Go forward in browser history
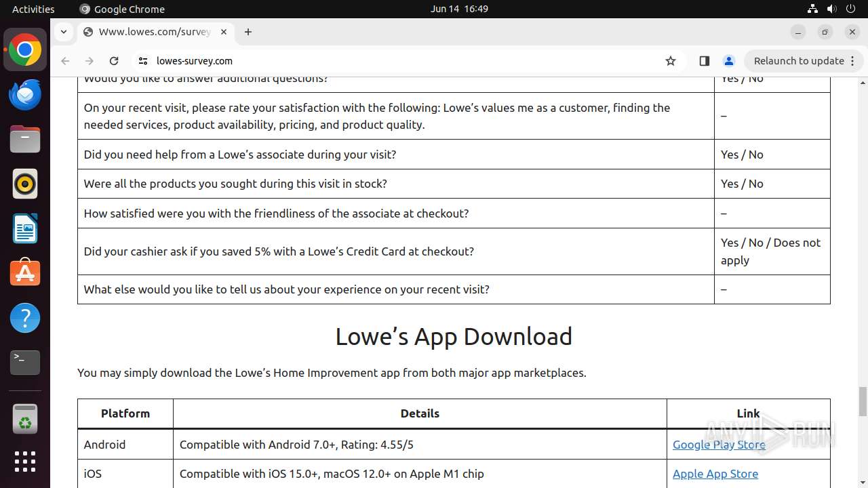Image resolution: width=868 pixels, height=488 pixels. [x=90, y=61]
